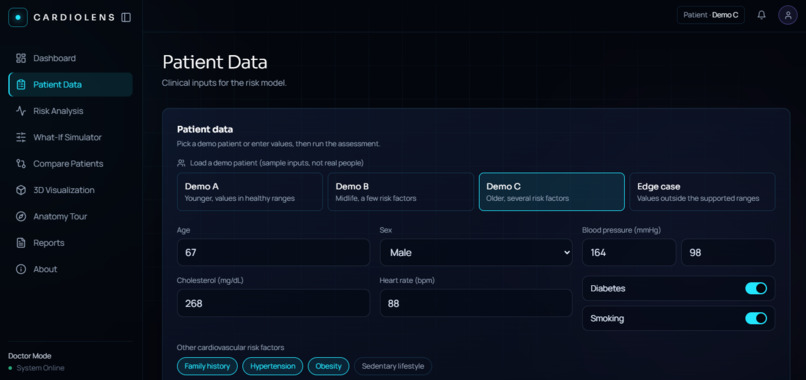Click the 3D Visualization cube icon
Image resolution: width=806 pixels, height=380 pixels.
pyautogui.click(x=21, y=190)
